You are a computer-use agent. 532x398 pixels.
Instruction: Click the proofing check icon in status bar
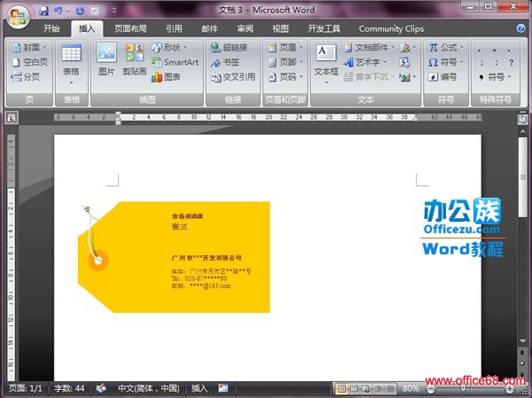click(101, 388)
